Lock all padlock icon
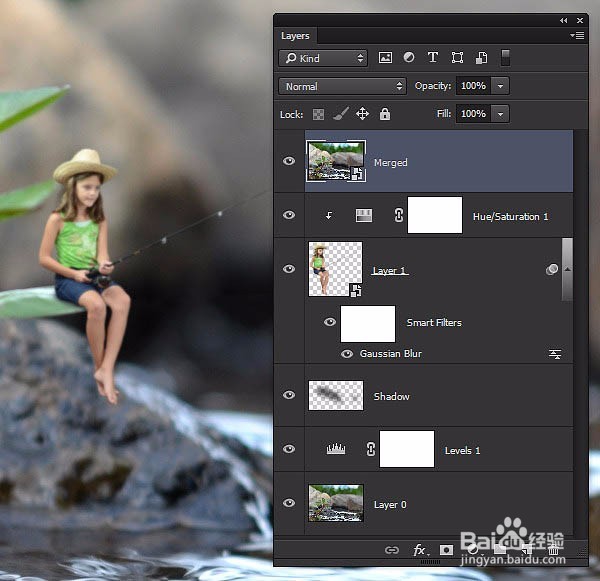 coord(385,114)
